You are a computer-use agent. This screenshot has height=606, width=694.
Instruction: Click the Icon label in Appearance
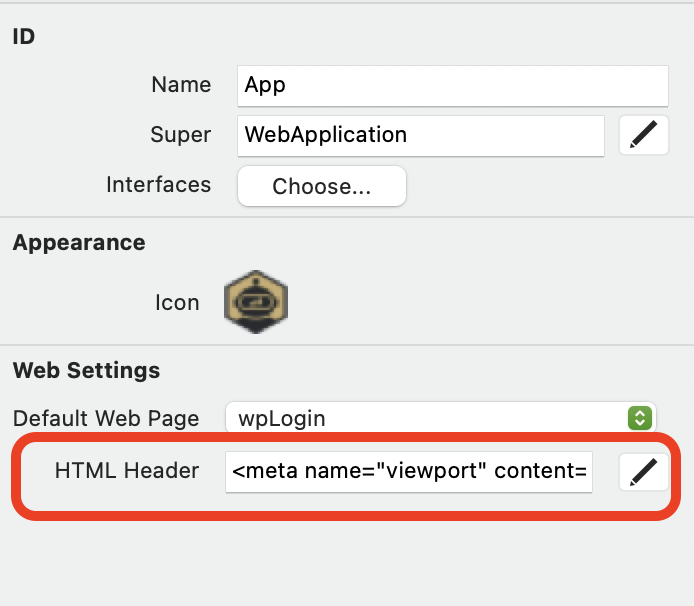pos(177,302)
